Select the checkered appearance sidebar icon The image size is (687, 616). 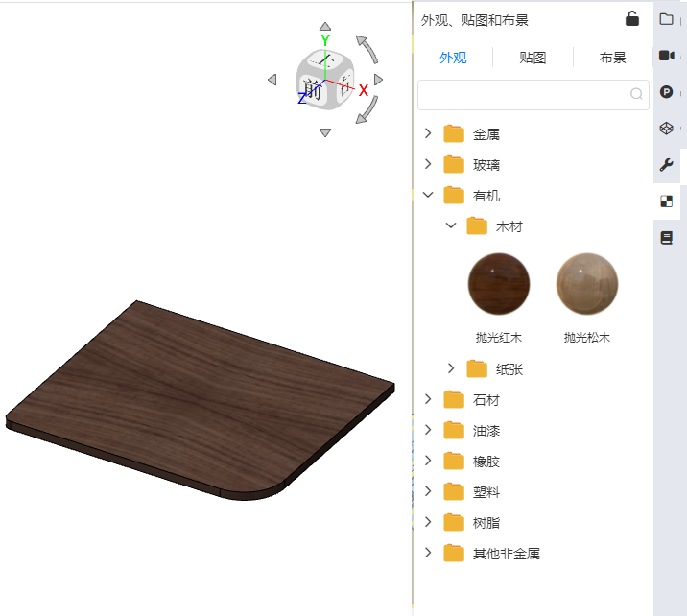666,201
